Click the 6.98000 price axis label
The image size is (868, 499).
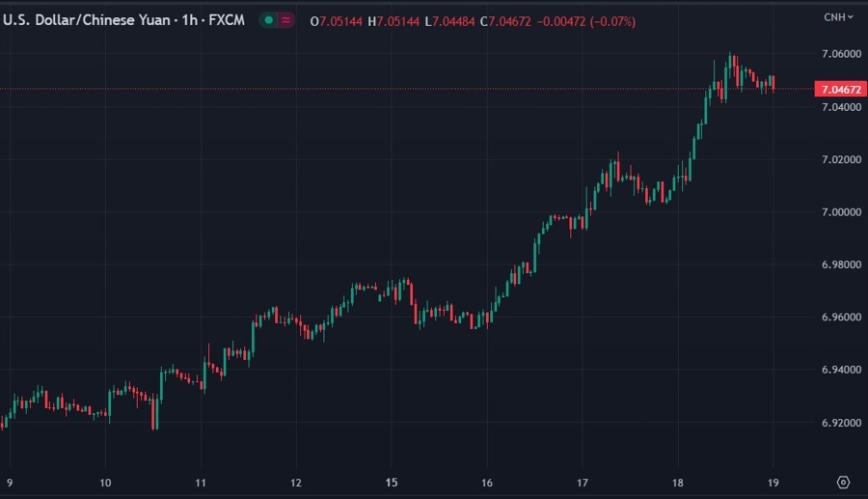841,264
